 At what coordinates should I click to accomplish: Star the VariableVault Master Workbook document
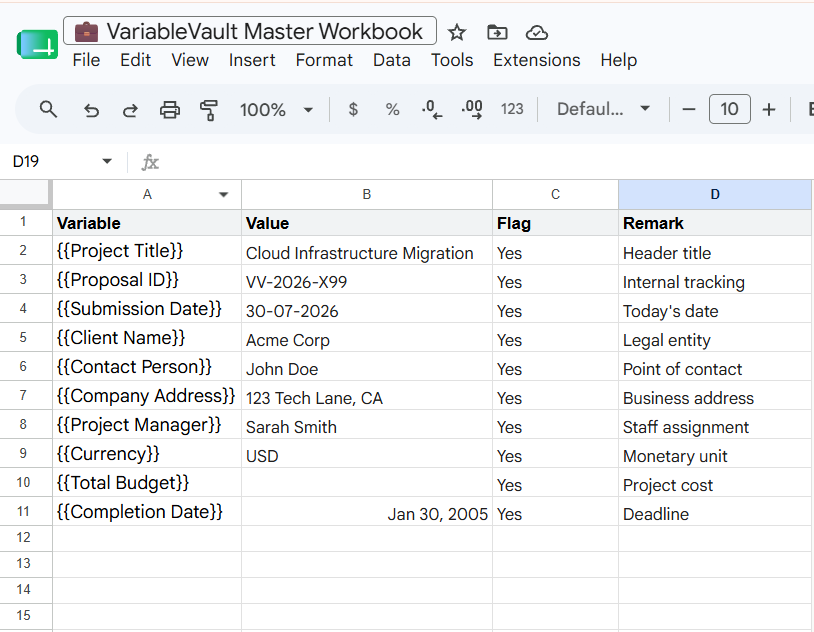tap(457, 33)
